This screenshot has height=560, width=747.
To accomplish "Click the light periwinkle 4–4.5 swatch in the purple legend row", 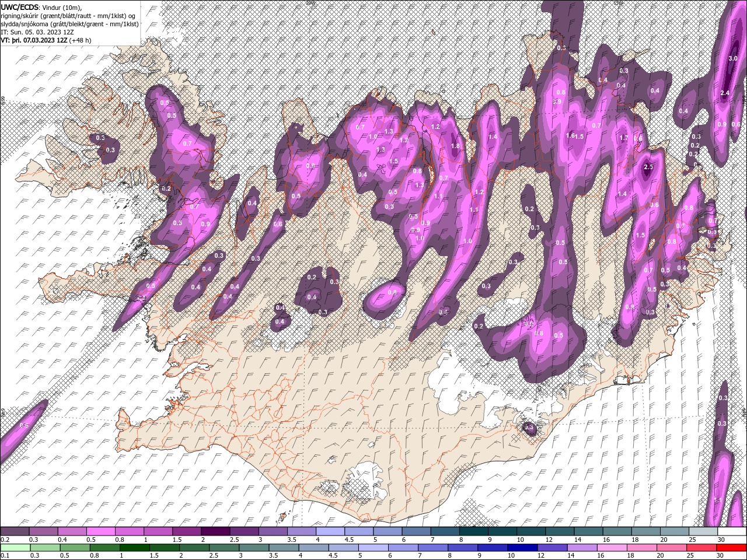I will click(x=330, y=531).
